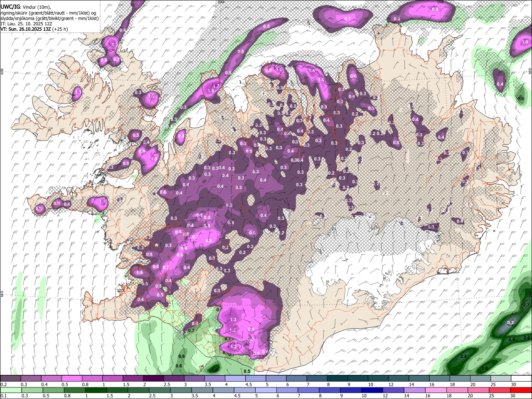
Task: Click the '3.5' label under the purple snow scale
Action: (208, 384)
